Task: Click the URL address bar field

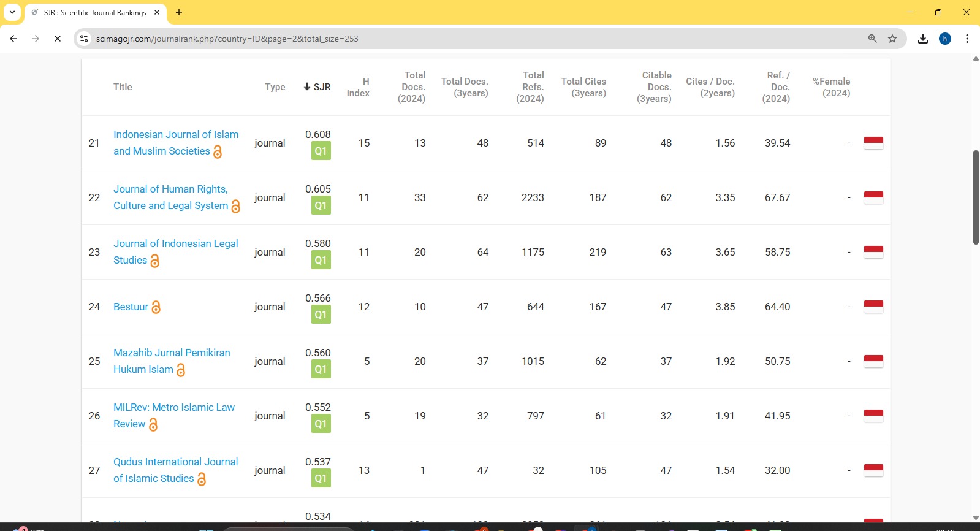Action: [478, 39]
